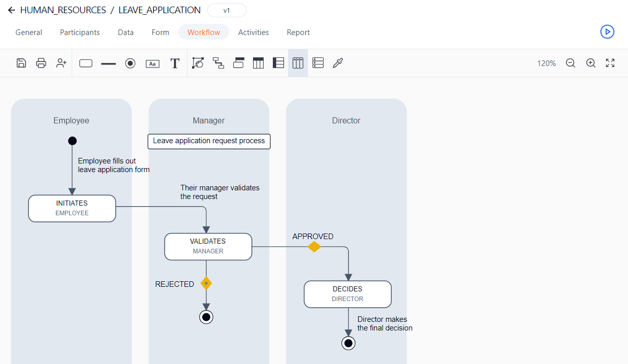This screenshot has width=628, height=364.
Task: Select the line connector tool
Action: [x=108, y=63]
